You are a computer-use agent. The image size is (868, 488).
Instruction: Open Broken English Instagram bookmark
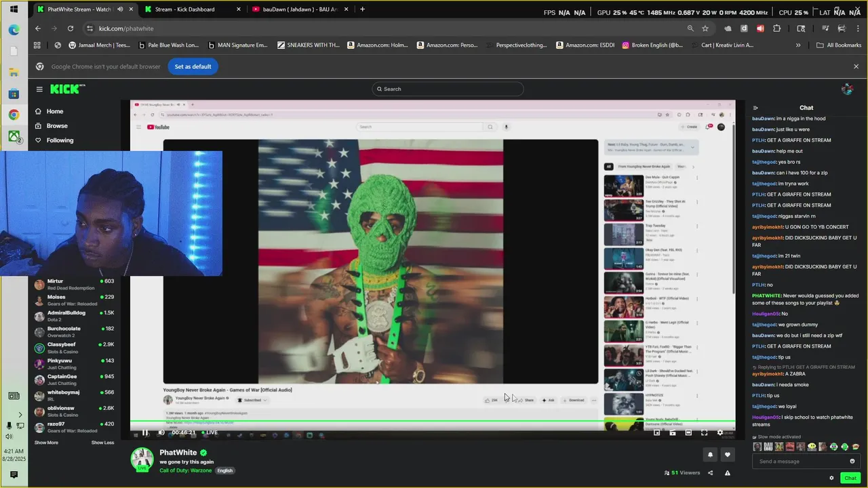click(652, 45)
